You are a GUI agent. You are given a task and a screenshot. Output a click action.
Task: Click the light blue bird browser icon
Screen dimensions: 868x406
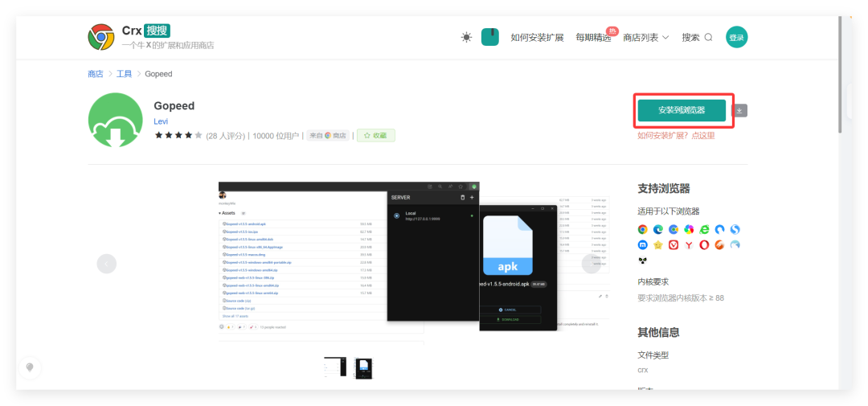pyautogui.click(x=735, y=245)
